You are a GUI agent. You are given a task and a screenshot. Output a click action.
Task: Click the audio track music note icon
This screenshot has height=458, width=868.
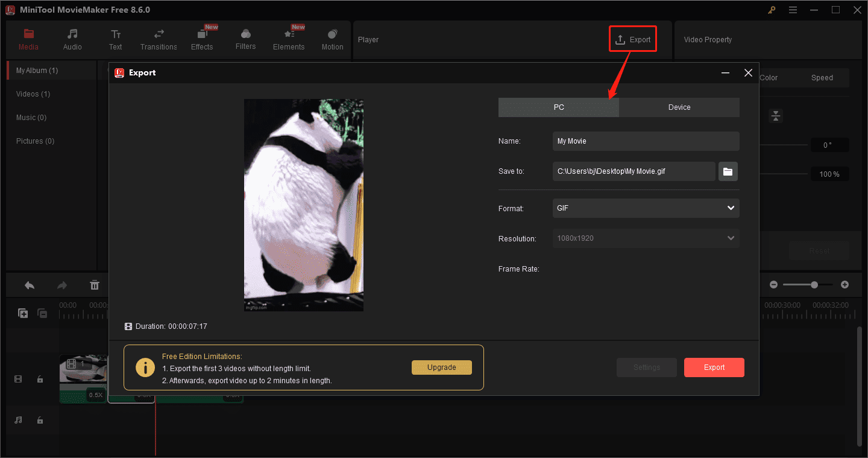[18, 420]
